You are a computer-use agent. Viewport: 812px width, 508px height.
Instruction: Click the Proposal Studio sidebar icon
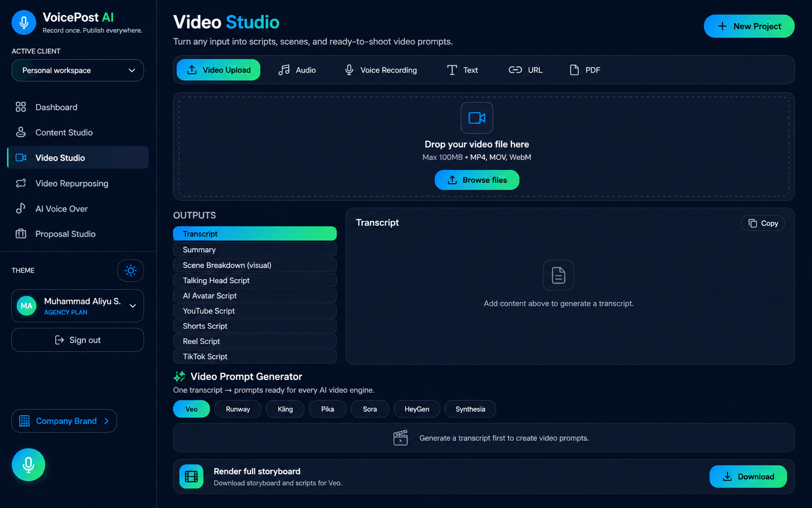[21, 234]
